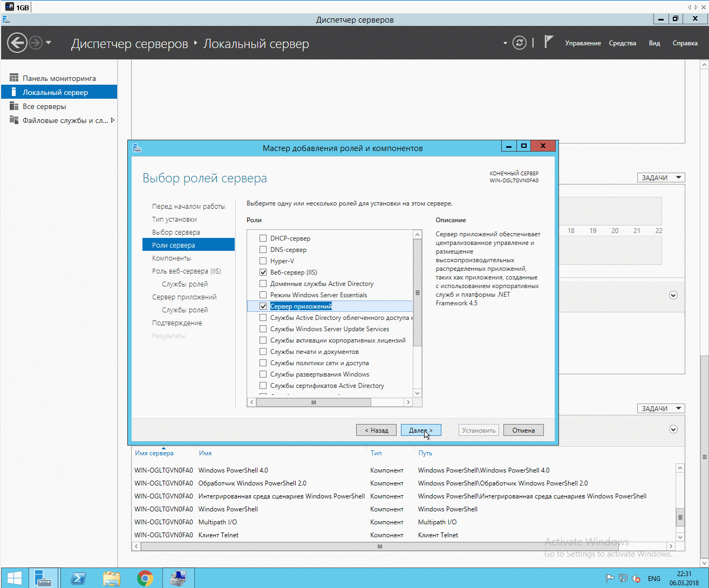Click the scroll-down arrow of the components table

pos(680,537)
